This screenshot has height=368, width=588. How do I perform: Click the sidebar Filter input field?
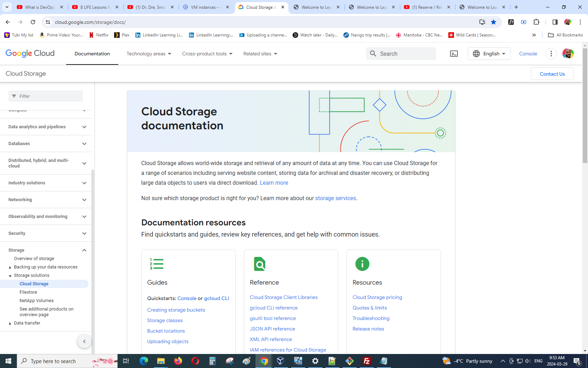click(45, 96)
